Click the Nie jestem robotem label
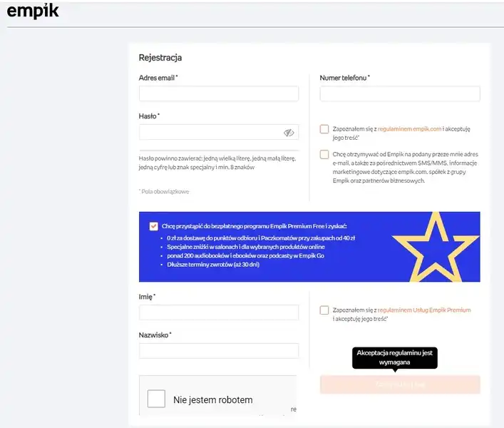 pos(212,399)
